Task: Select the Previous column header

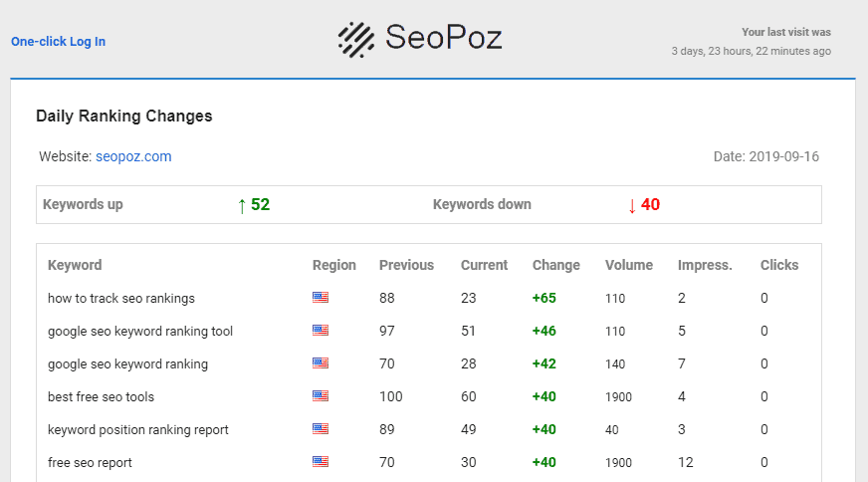Action: coord(406,265)
